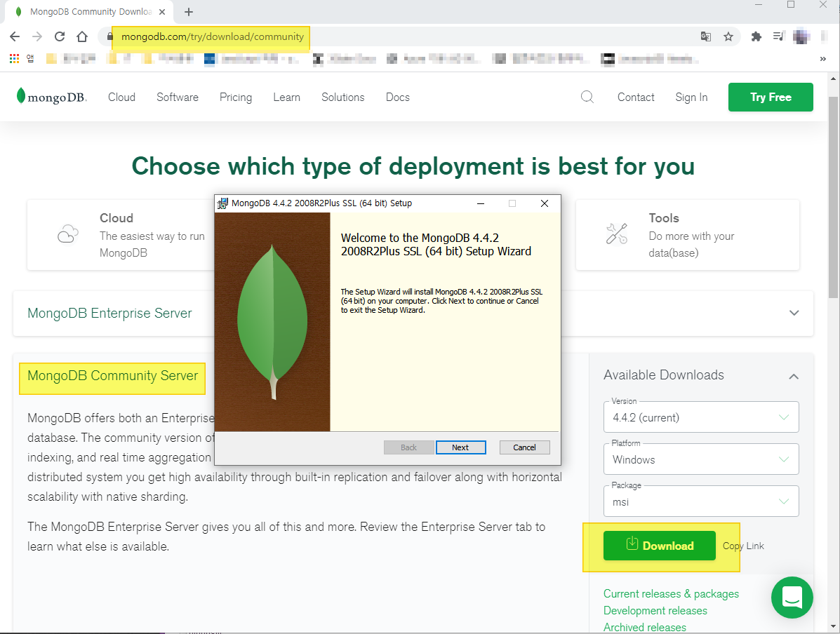Open the Platform dropdown showing Windows
The image size is (840, 634).
701,459
